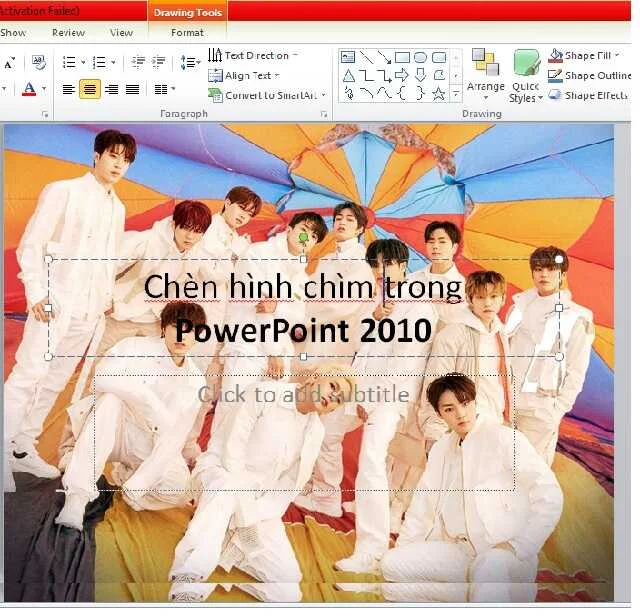Screen dimensions: 640x616
Task: Open the Bullets dropdown arrow
Action: pyautogui.click(x=83, y=62)
